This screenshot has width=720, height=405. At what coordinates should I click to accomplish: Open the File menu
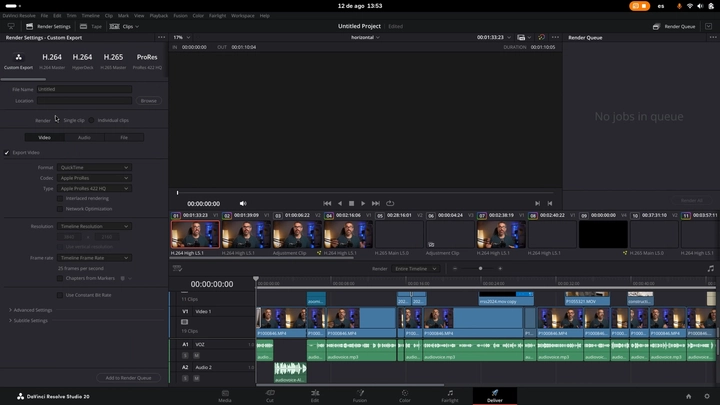point(44,16)
